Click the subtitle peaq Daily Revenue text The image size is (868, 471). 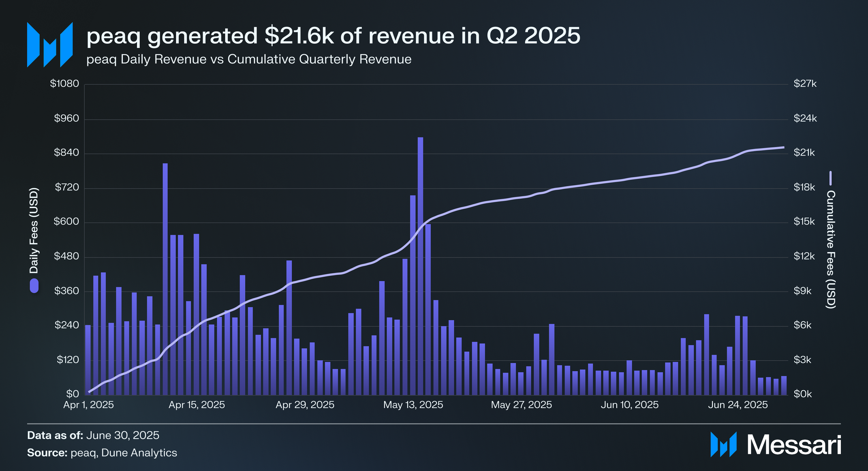coord(249,59)
